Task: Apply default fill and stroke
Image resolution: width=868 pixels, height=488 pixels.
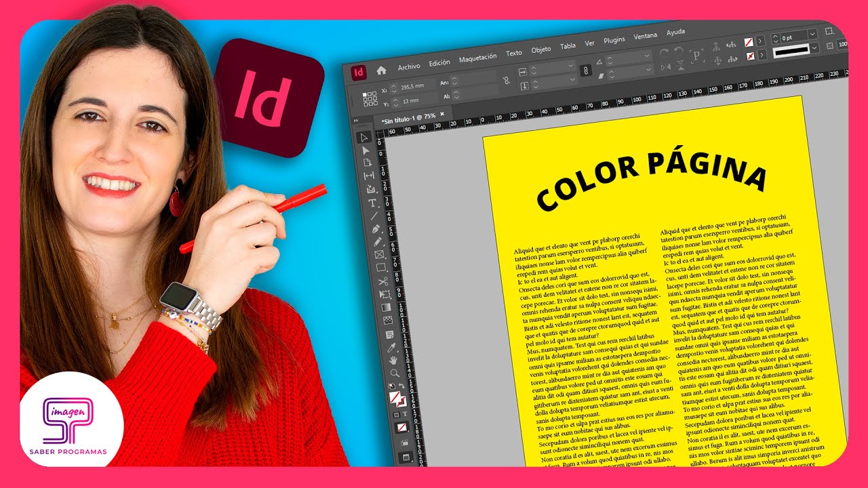Action: pos(393,386)
